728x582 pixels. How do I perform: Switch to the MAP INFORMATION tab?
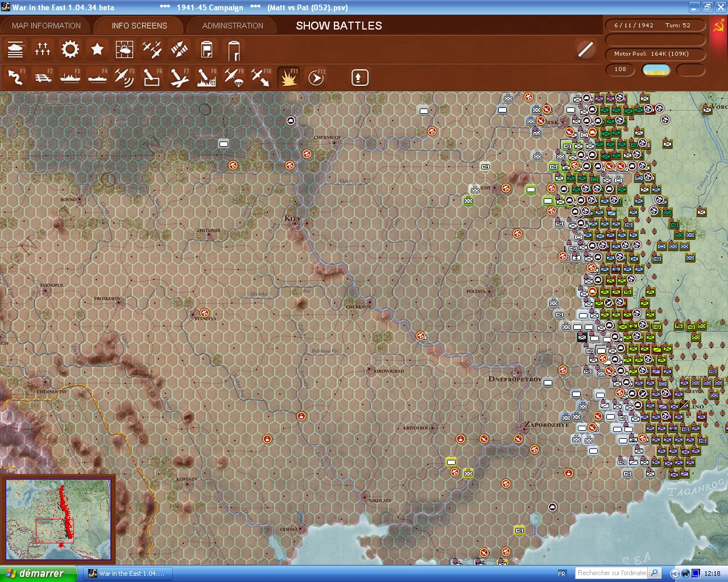click(x=46, y=26)
